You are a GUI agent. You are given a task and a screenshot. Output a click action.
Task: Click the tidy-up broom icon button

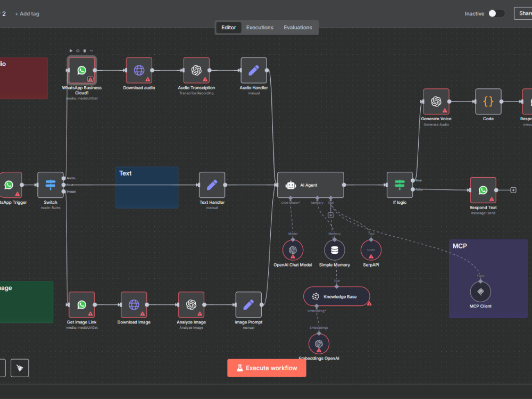click(x=20, y=368)
